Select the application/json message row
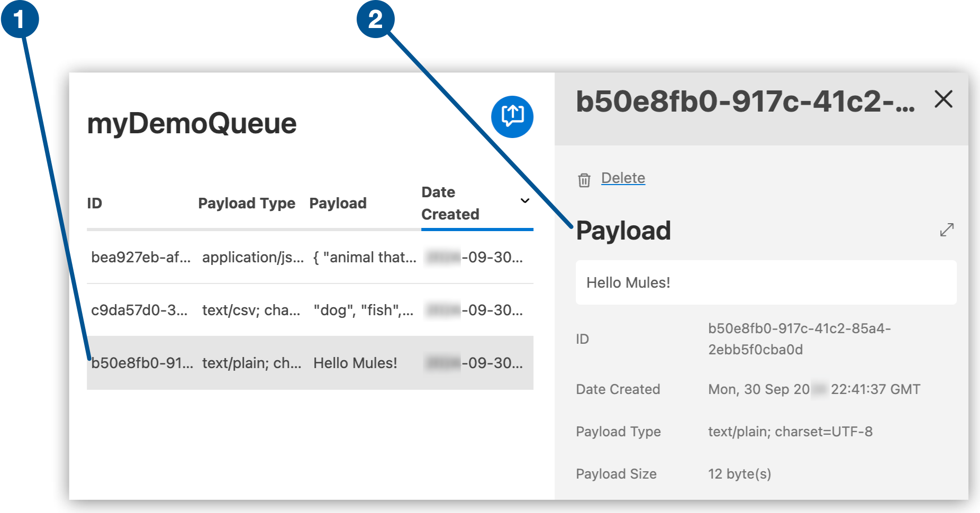The image size is (980, 513). 310,258
